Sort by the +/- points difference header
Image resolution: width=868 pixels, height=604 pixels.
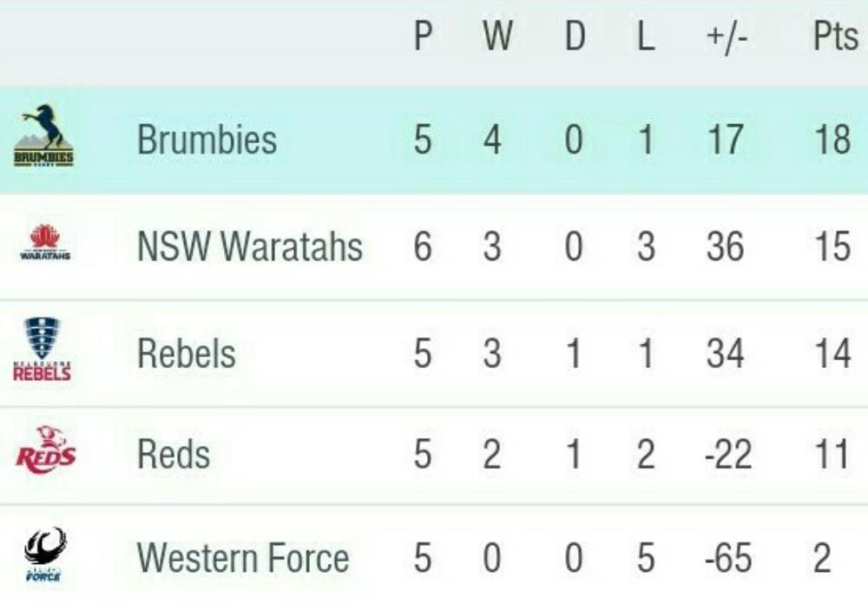727,37
